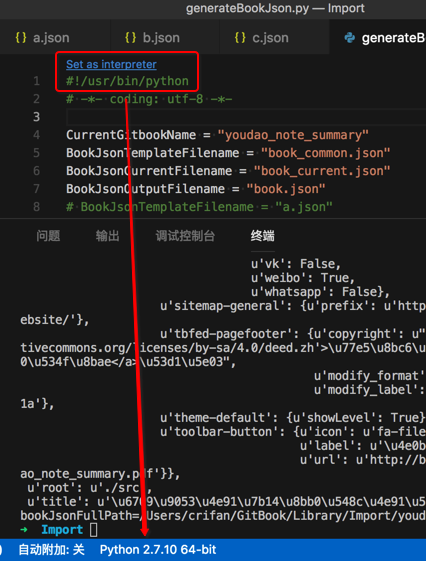426x562 pixels.
Task: Switch to the generateBookJson.py tab
Action: pyautogui.click(x=378, y=37)
